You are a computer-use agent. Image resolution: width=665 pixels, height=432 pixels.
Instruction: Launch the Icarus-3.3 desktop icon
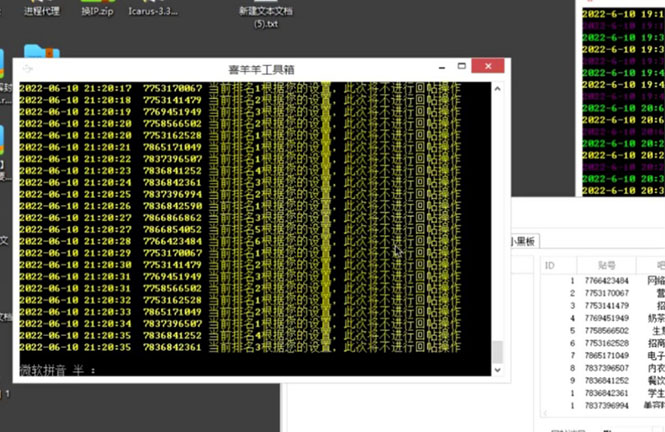coord(153,10)
